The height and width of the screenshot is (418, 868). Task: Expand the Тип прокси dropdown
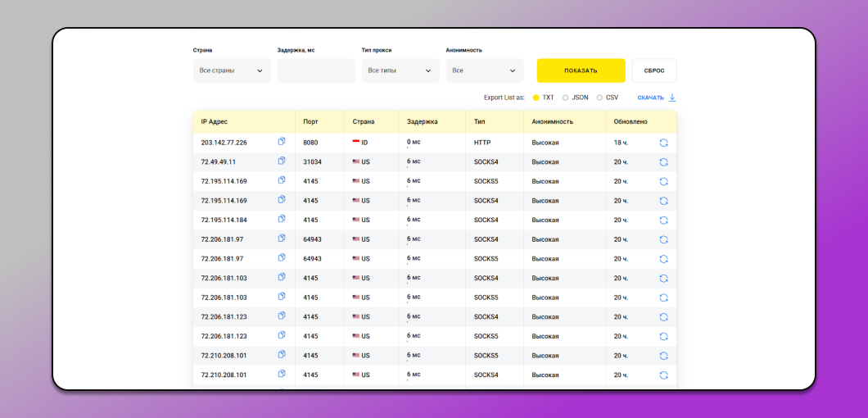click(400, 70)
